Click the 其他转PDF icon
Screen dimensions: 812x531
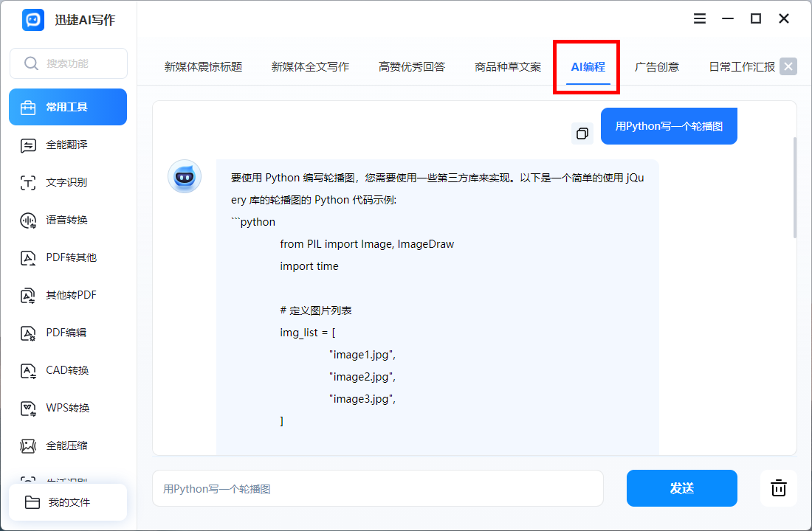28,296
